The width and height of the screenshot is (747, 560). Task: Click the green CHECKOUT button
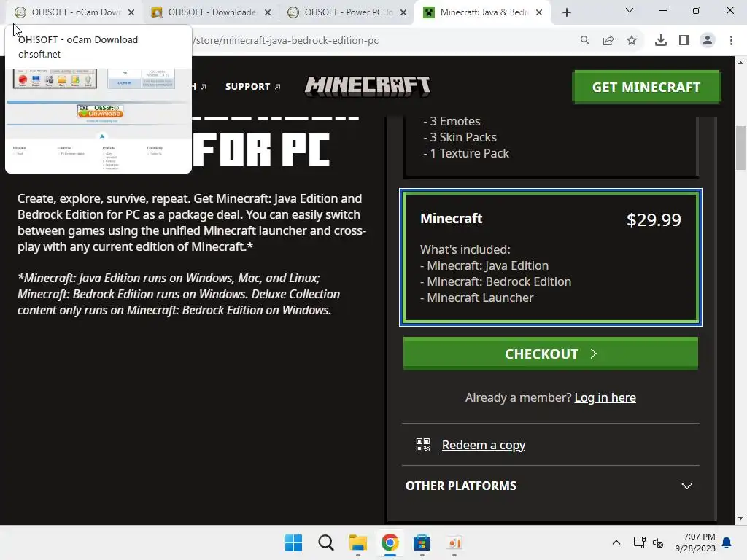tap(550, 354)
